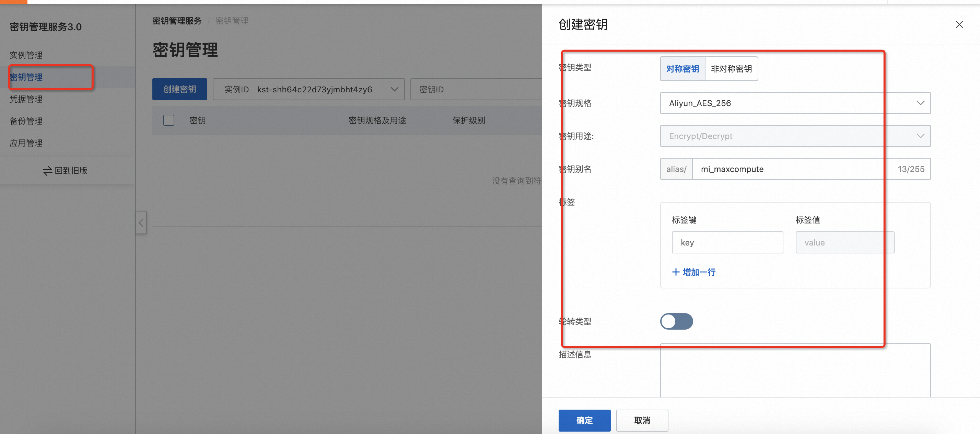Toggle the 轮转类型 switch
This screenshot has height=434, width=980.
(x=676, y=321)
